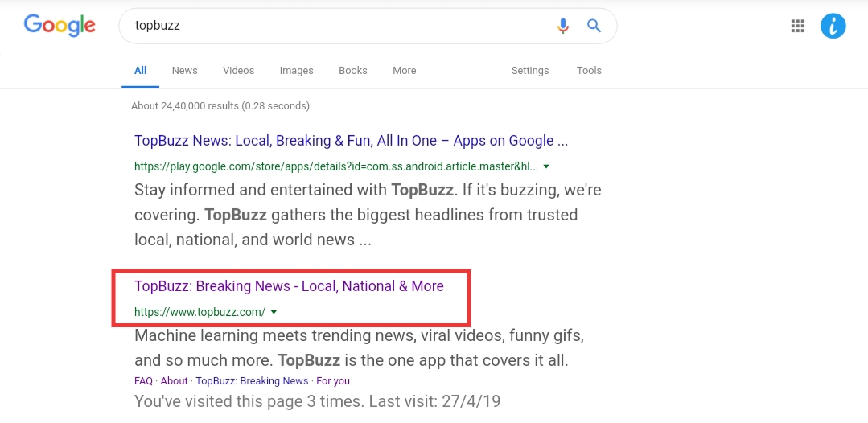
Task: Click the https://www.topbuzz.com/ URL
Action: coord(200,312)
